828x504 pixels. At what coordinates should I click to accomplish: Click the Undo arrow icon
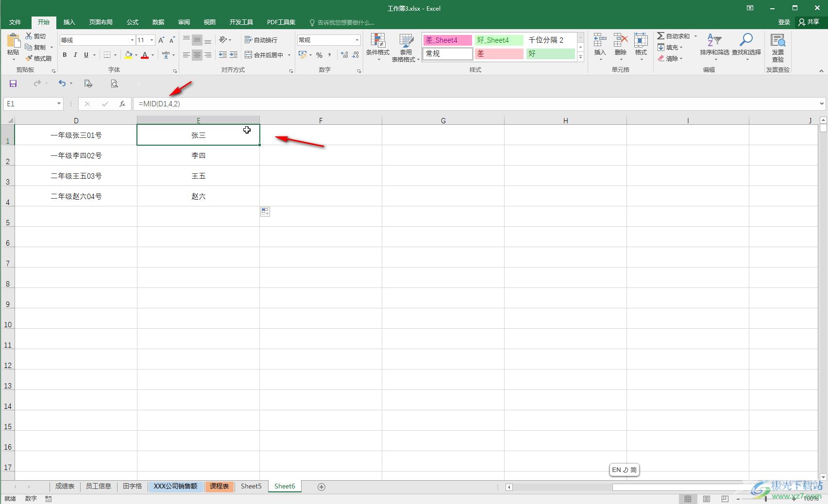pyautogui.click(x=62, y=84)
